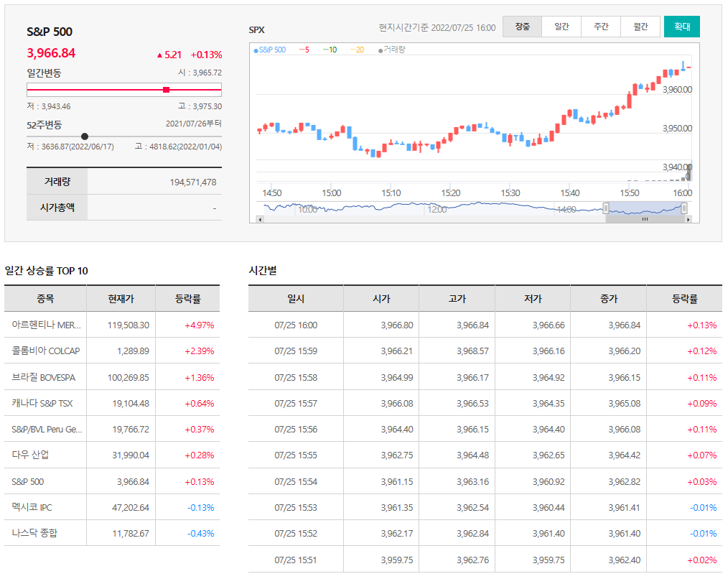Open 멕시코 IPC index link
The image size is (728, 579).
[32, 507]
